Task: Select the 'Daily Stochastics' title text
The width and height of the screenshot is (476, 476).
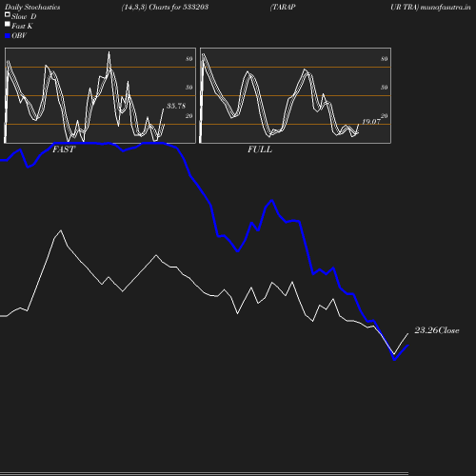Action: tap(32, 7)
